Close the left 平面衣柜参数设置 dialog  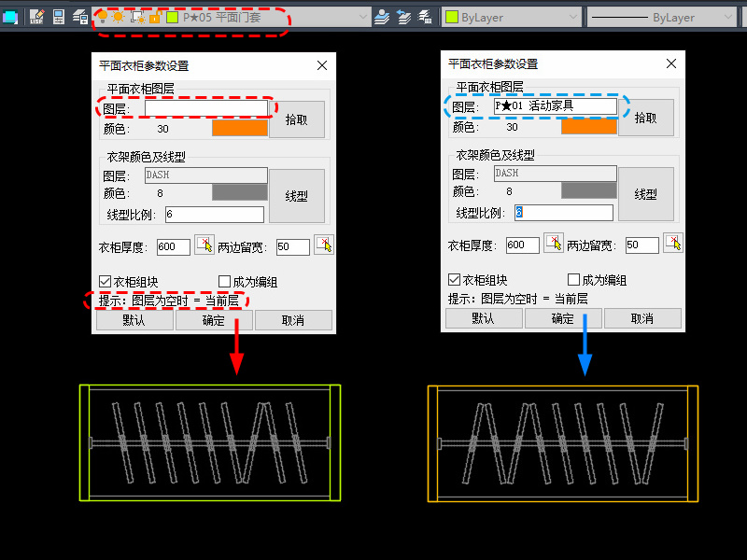322,65
